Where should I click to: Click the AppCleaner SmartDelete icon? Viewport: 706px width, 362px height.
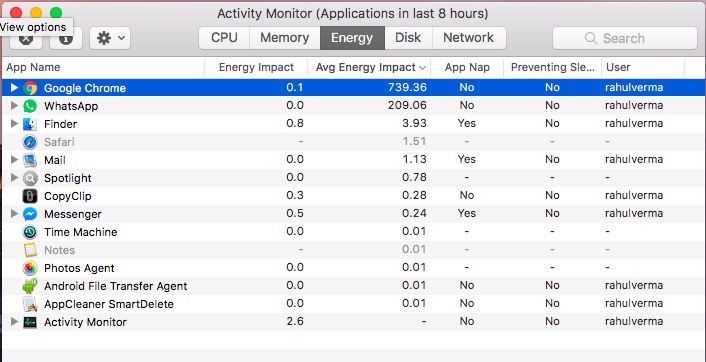coord(30,304)
